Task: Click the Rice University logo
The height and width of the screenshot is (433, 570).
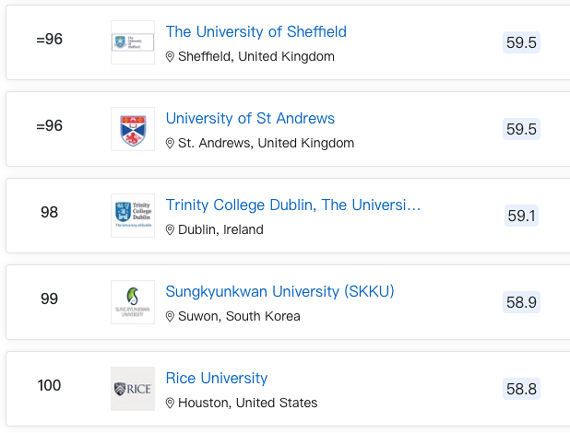Action: pyautogui.click(x=133, y=389)
